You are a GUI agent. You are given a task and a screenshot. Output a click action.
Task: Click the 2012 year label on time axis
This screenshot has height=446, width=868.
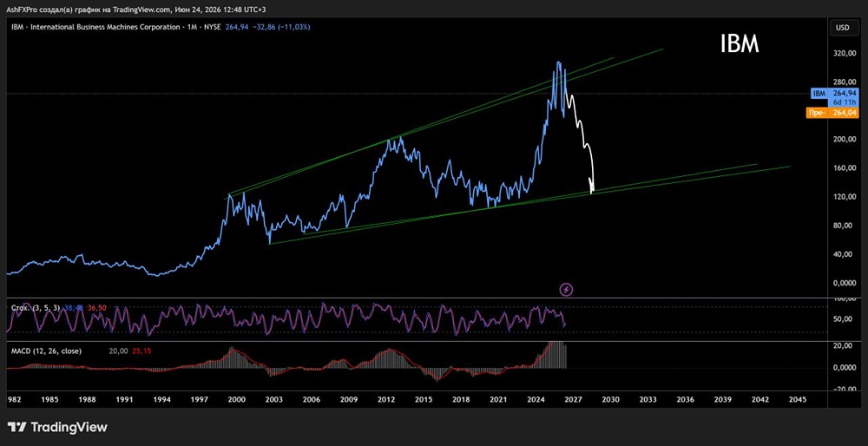tap(386, 399)
